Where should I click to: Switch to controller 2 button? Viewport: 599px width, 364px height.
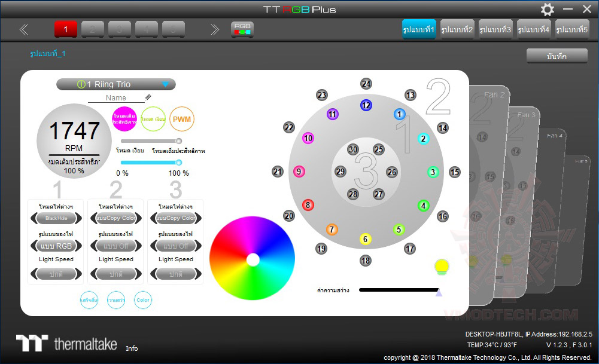(93, 29)
